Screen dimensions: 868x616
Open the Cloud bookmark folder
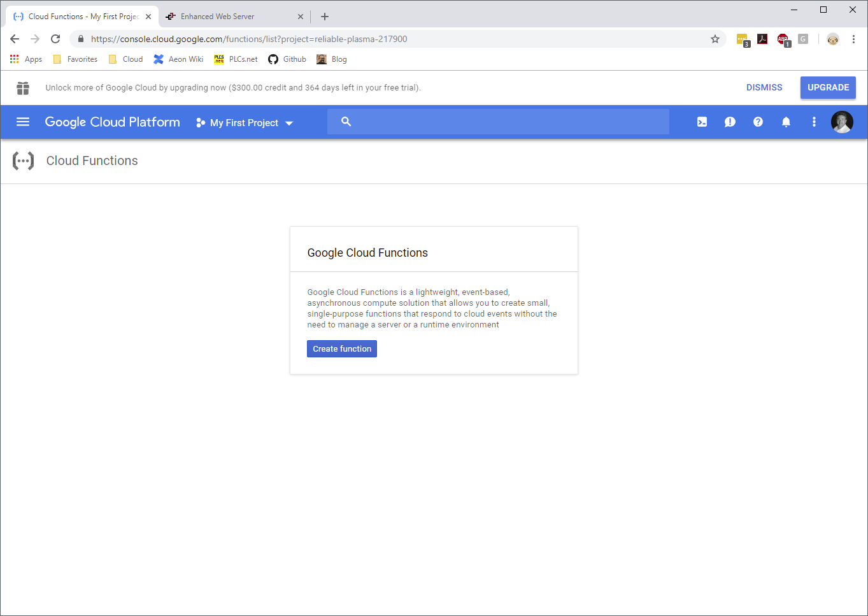pos(125,59)
